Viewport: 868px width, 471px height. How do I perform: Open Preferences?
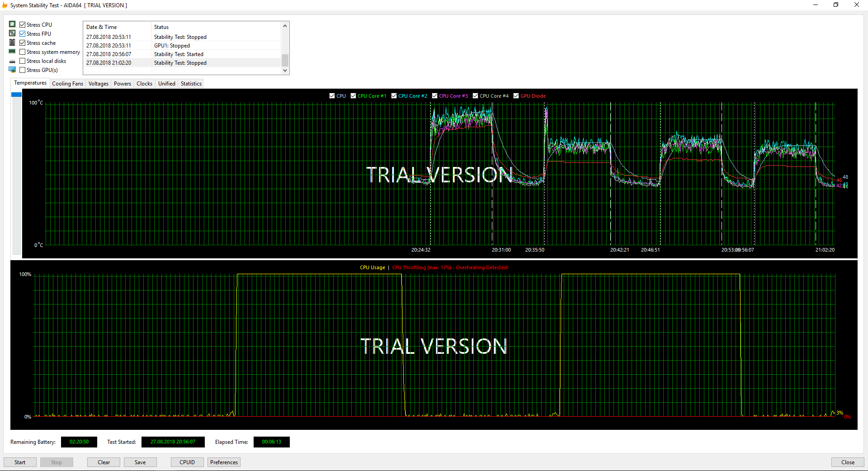tap(224, 462)
